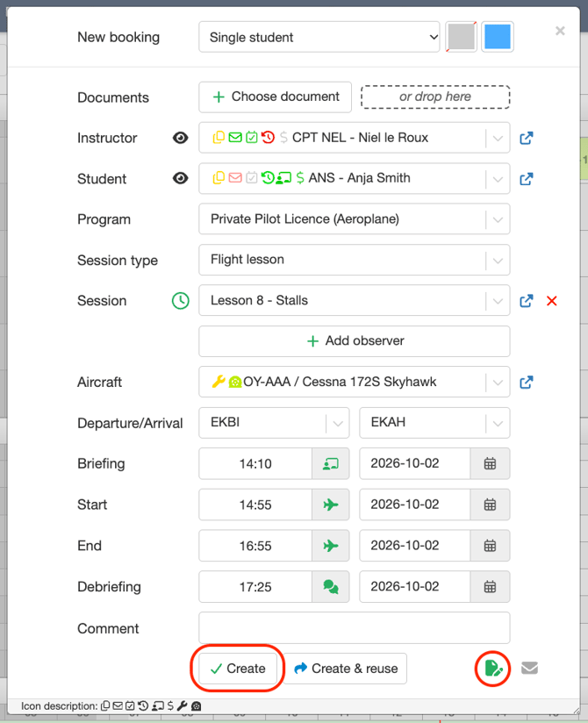The height and width of the screenshot is (723, 588).
Task: Click grey envelope icon at bottom right
Action: point(529,668)
